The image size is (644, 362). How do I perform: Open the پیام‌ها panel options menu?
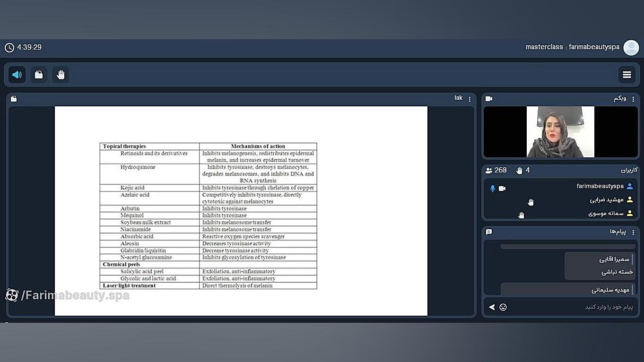coord(634,232)
